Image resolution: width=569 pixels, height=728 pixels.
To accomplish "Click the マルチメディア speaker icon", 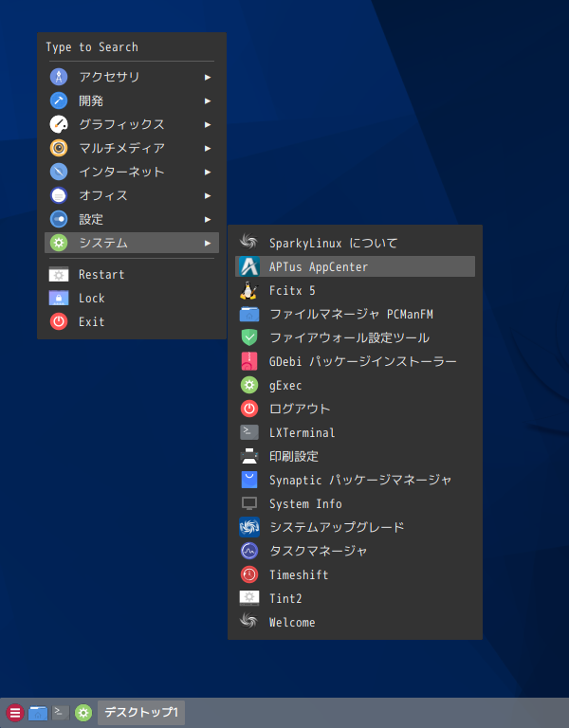I will [x=59, y=148].
